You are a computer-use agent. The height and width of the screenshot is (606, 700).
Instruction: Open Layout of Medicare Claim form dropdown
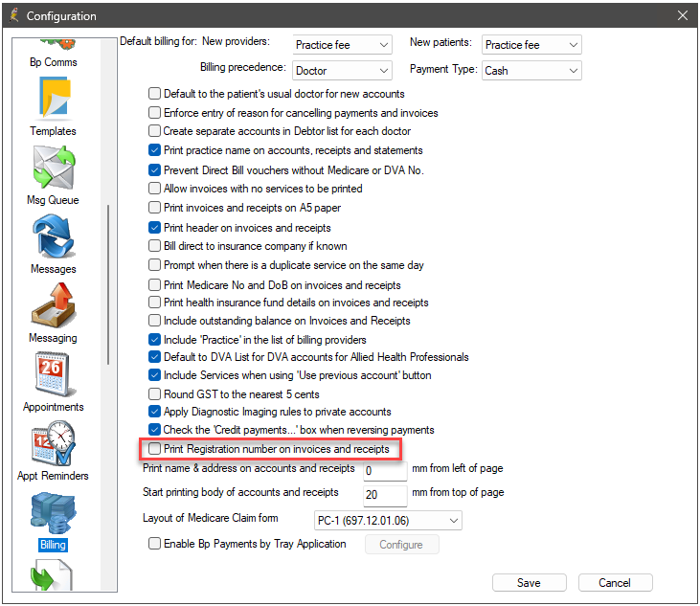click(388, 521)
